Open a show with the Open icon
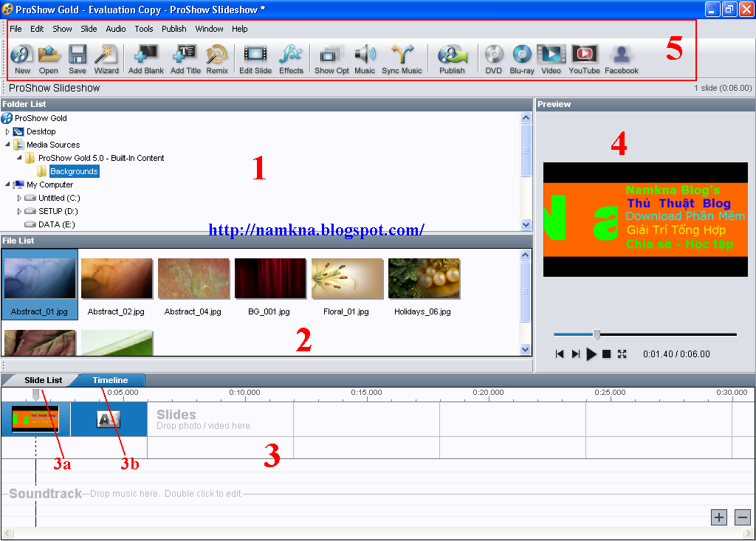This screenshot has height=541, width=756. (x=49, y=59)
